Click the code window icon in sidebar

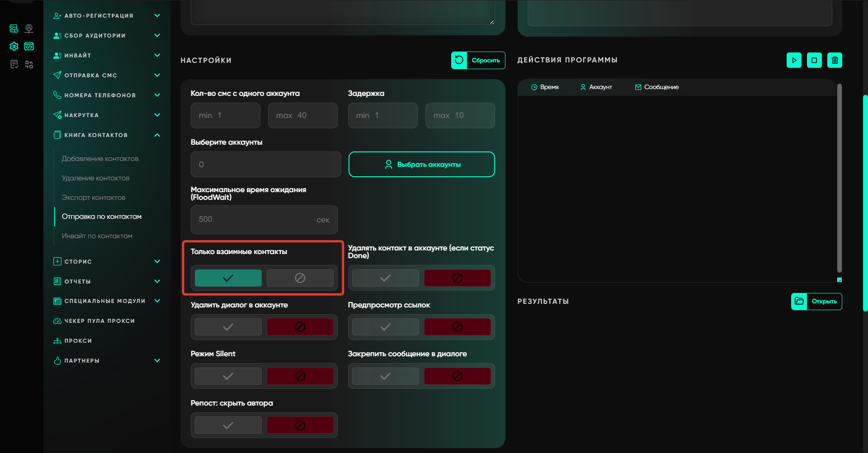[x=29, y=46]
